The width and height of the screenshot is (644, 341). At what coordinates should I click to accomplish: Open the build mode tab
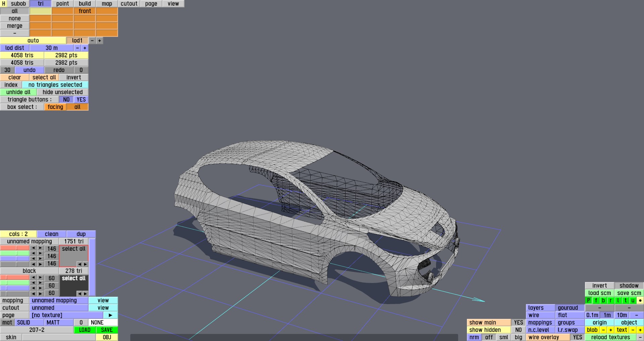(85, 4)
